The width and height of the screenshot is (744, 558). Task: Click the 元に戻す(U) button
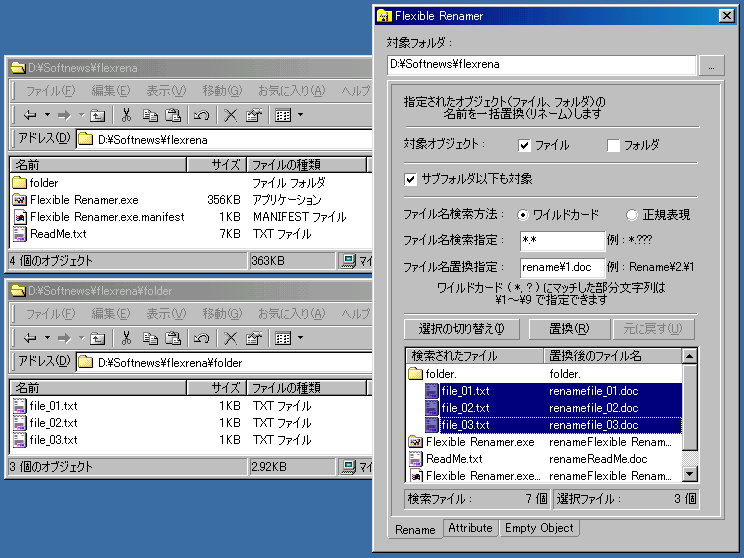point(653,329)
